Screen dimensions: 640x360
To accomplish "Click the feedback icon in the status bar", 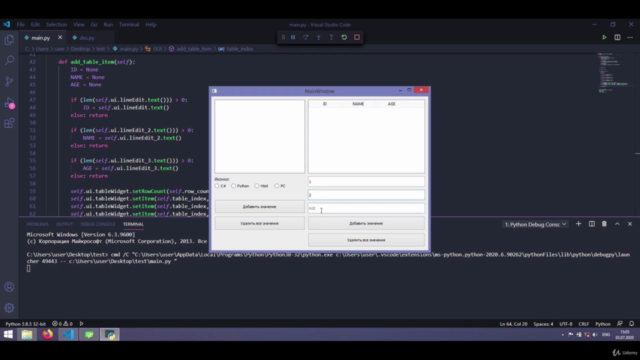I will (620, 324).
